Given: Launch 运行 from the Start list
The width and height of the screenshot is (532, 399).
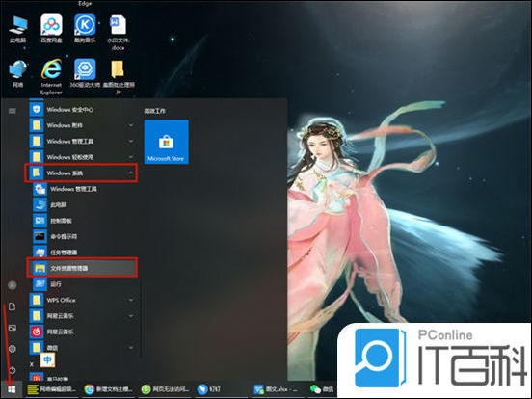Looking at the screenshot, I should pos(82,284).
